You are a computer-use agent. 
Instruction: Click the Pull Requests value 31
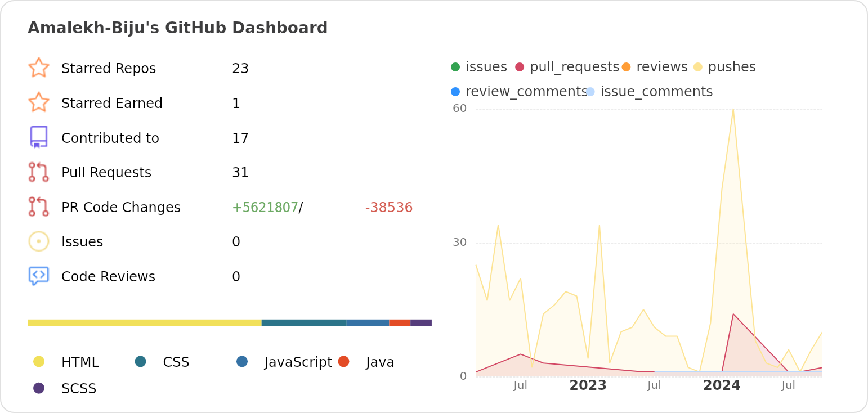click(x=240, y=173)
